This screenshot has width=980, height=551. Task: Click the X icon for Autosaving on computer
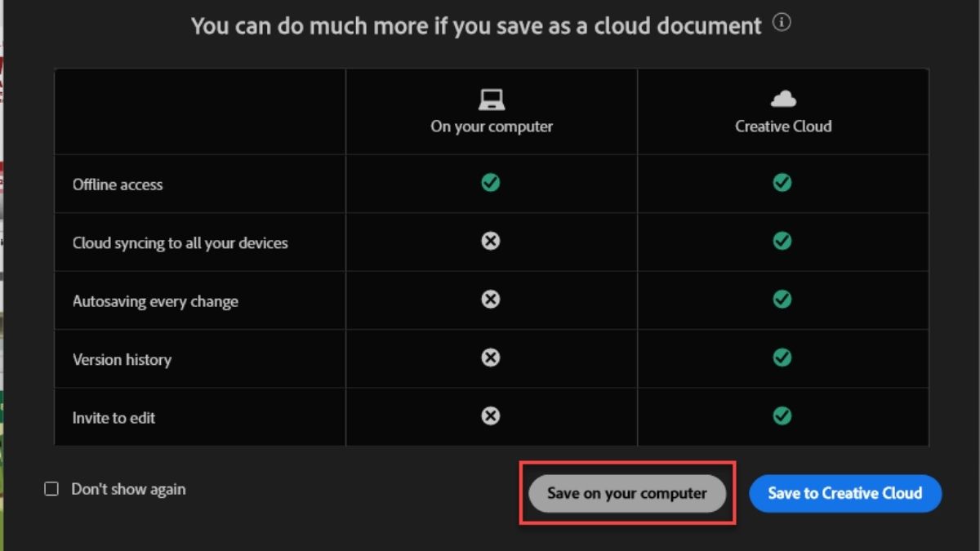point(491,300)
